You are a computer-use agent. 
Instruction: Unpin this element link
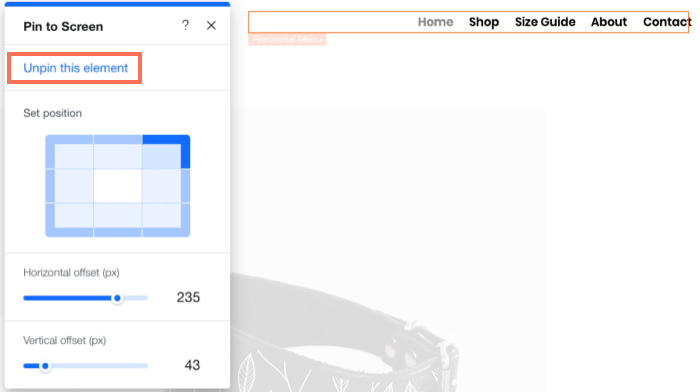[75, 68]
